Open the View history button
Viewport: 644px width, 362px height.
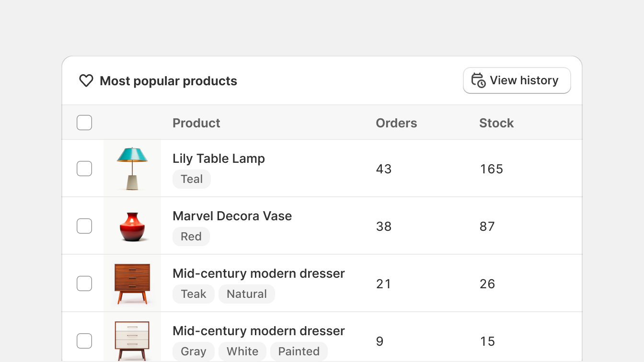pyautogui.click(x=517, y=80)
